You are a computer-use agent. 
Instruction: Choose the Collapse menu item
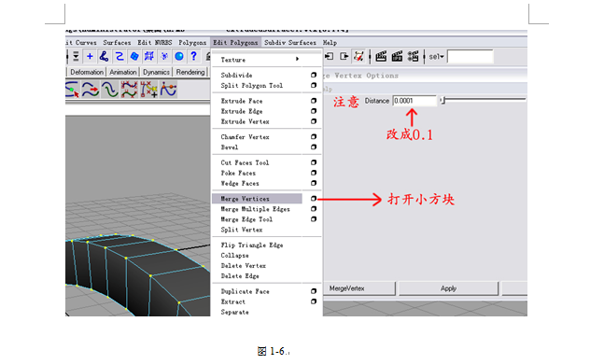coord(235,256)
